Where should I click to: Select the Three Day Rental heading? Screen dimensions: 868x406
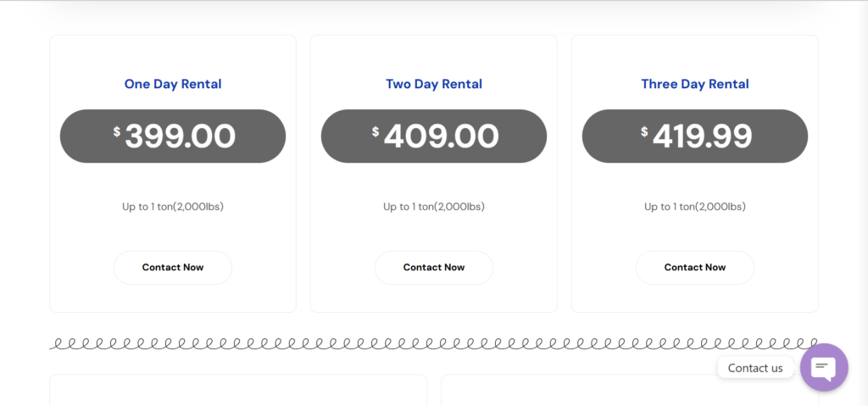pos(695,84)
